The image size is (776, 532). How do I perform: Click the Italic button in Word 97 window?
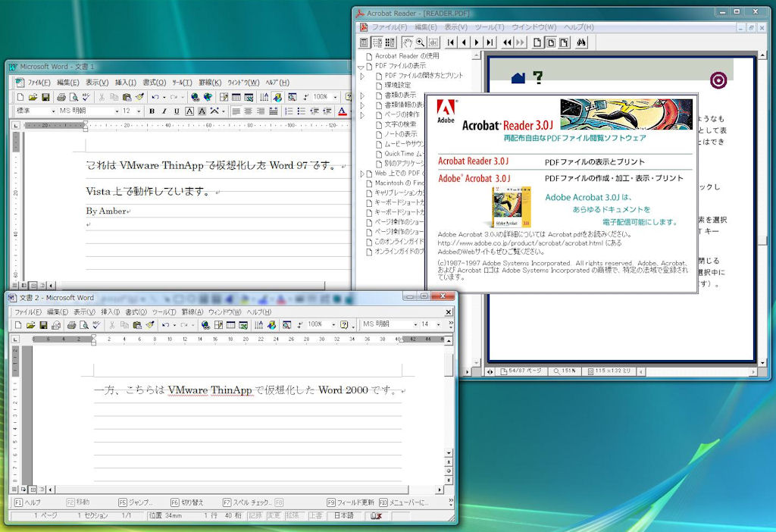click(x=164, y=111)
